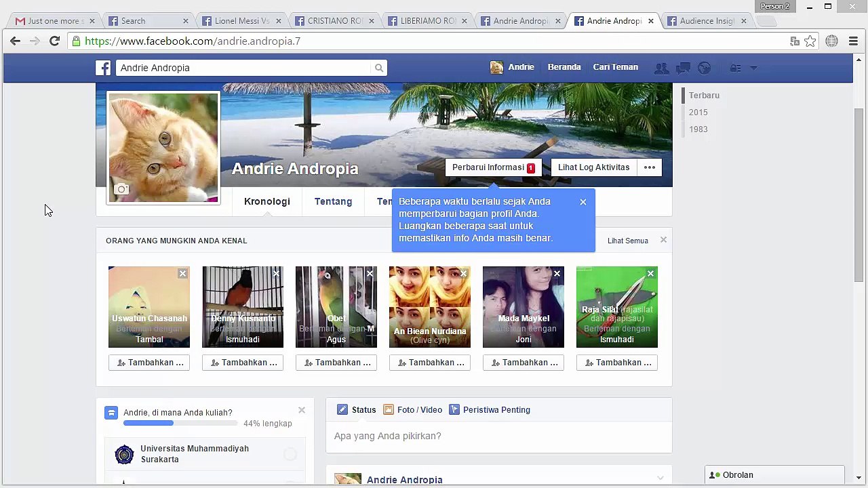
Task: Jump to 2015 in timeline
Action: (x=698, y=113)
